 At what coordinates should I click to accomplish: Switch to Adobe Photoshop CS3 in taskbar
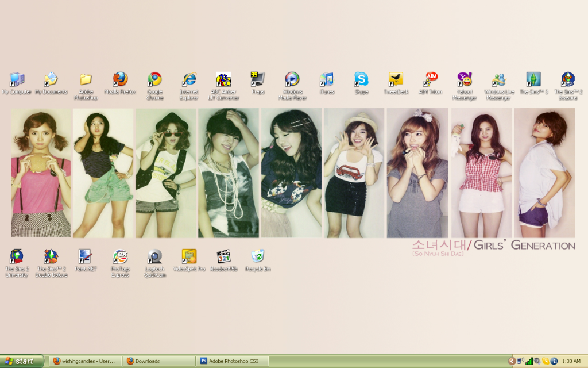(233, 361)
